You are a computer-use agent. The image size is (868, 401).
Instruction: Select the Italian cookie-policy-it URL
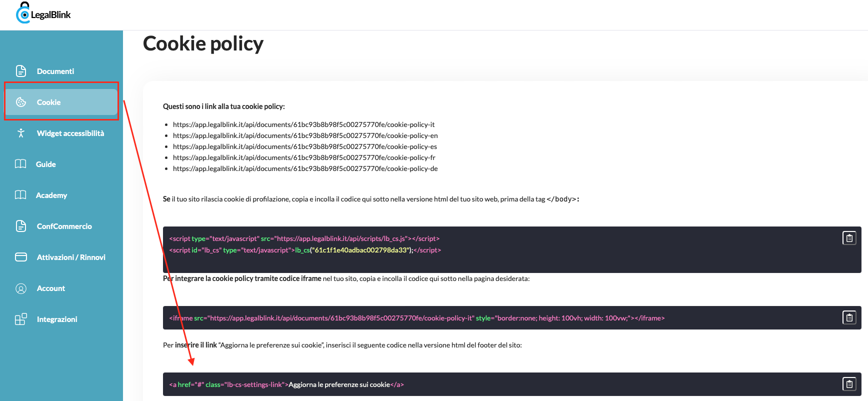pyautogui.click(x=303, y=124)
